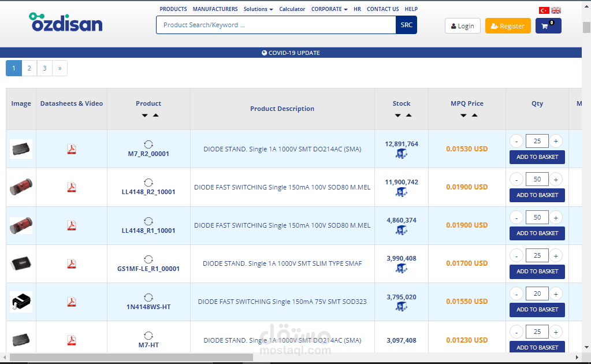
Task: Go to results page 2
Action: pyautogui.click(x=29, y=68)
